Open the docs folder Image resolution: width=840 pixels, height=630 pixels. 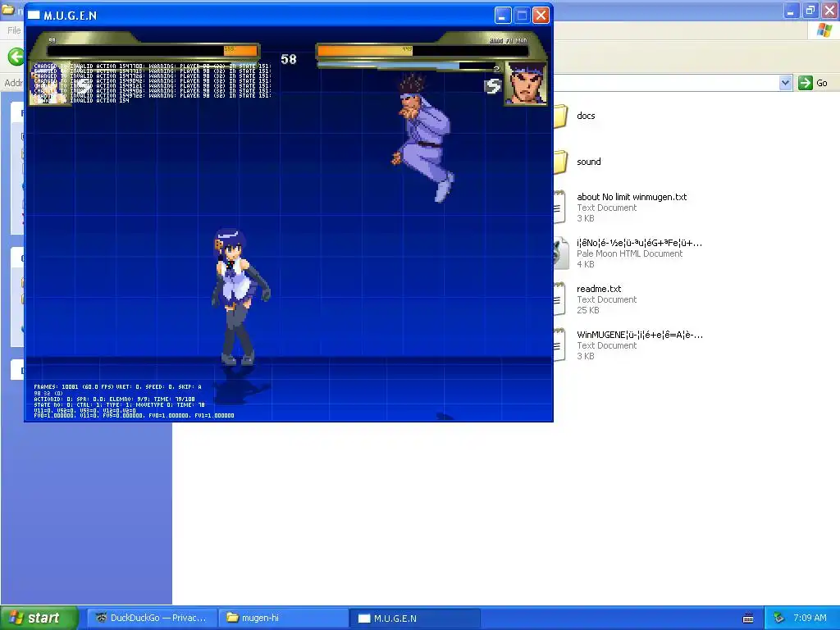[x=586, y=116]
